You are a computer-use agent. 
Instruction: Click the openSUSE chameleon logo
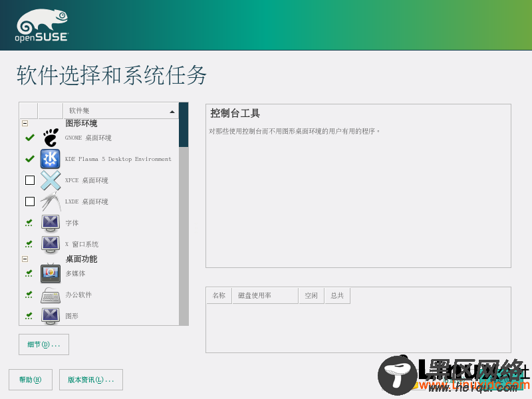[x=42, y=25]
